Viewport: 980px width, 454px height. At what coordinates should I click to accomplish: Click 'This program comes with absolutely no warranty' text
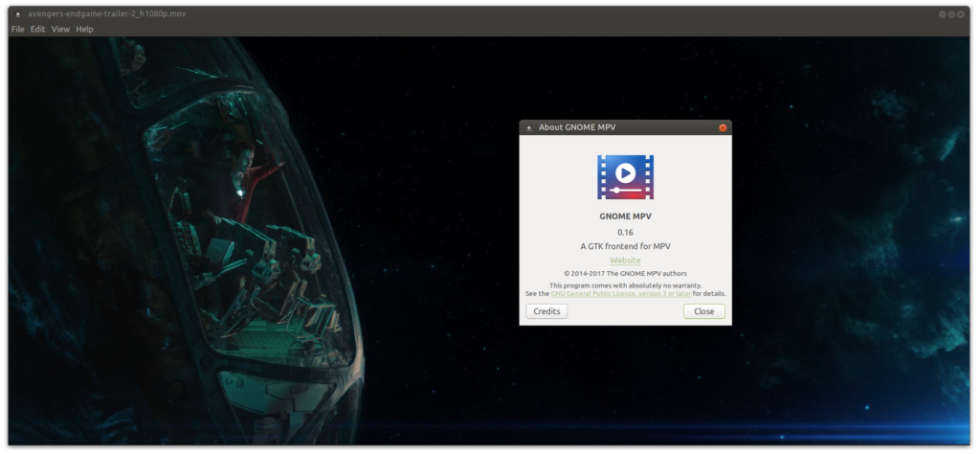[625, 285]
